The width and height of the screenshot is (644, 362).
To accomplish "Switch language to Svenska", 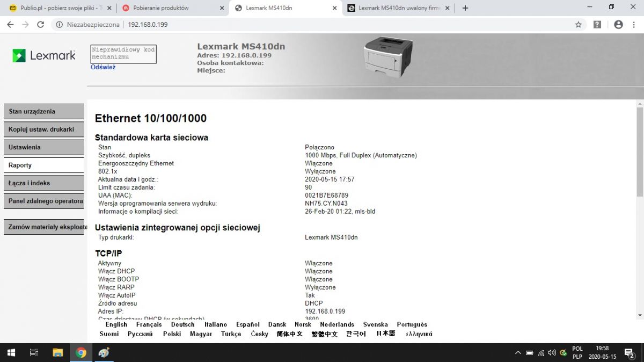I will (376, 324).
